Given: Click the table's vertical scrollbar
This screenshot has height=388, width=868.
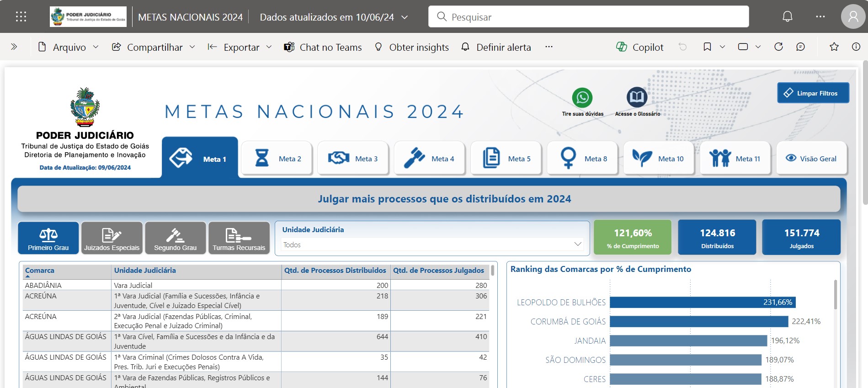Looking at the screenshot, I should coord(493,271).
